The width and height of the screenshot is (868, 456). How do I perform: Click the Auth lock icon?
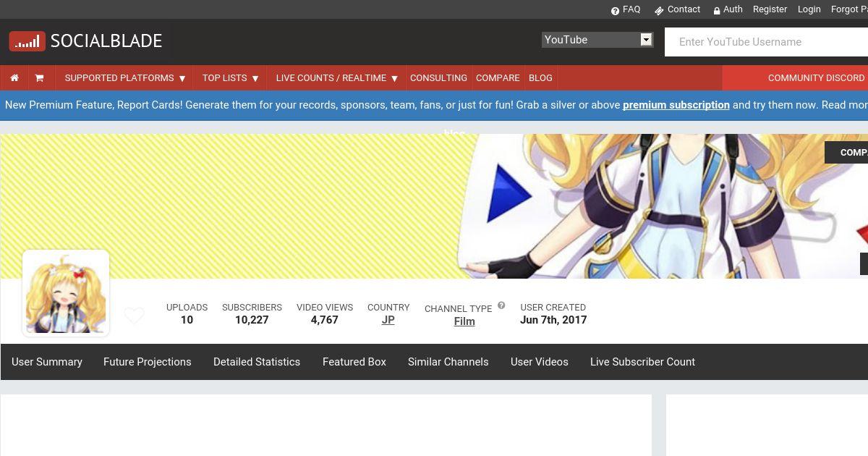coord(717,11)
